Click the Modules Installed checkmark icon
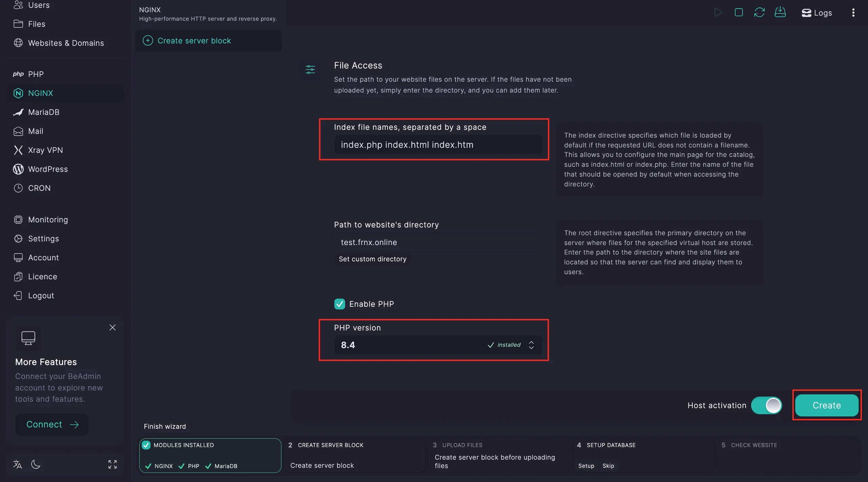 click(x=146, y=445)
